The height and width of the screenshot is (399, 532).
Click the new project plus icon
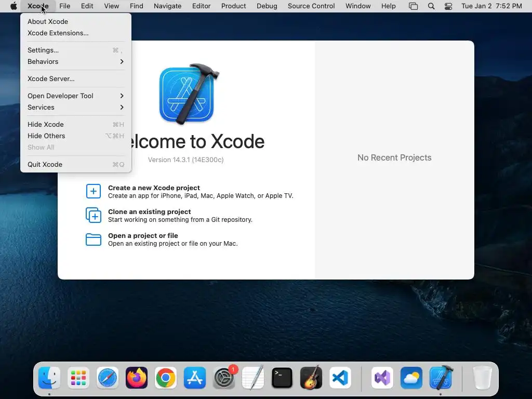pos(94,191)
